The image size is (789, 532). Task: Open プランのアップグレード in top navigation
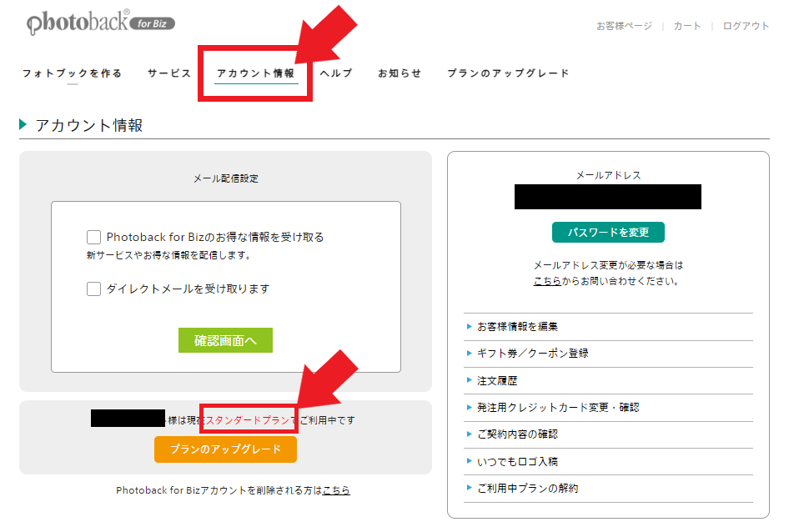(508, 73)
